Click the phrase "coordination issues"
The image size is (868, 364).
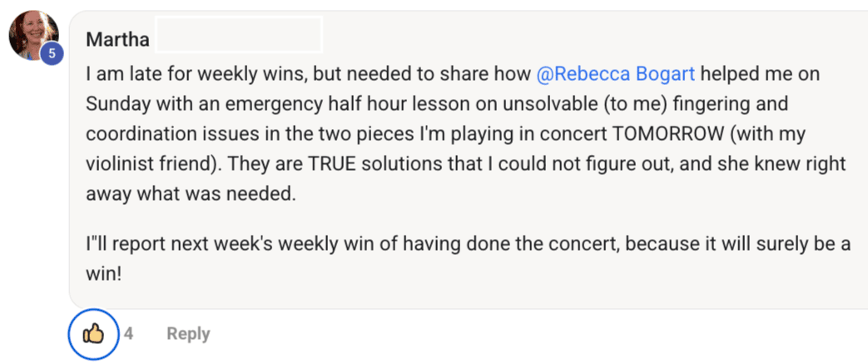pos(158,134)
